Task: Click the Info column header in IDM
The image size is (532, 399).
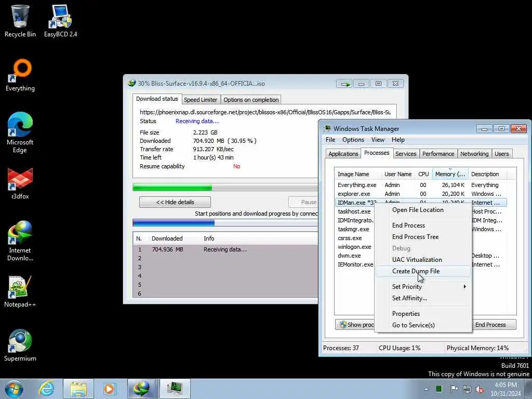Action: [209, 238]
